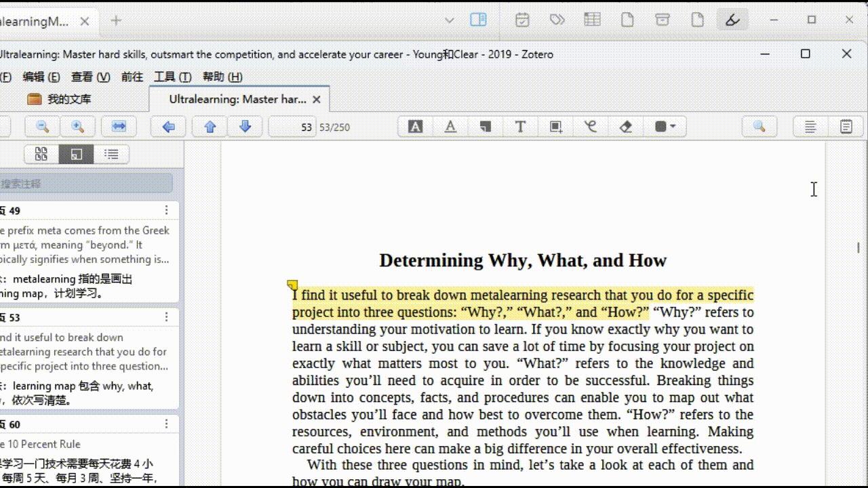
Task: Open options menu for page 53 annotation
Action: pyautogui.click(x=166, y=317)
